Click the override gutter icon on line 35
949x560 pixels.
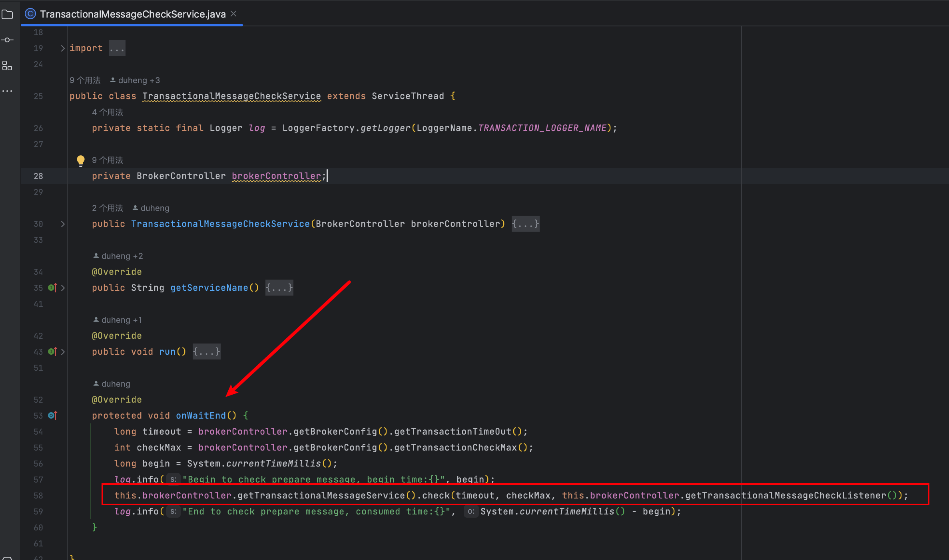pos(53,288)
